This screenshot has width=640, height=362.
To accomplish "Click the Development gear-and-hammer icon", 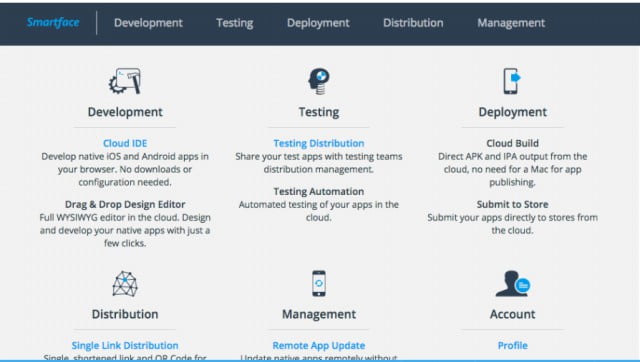I will coord(125,81).
